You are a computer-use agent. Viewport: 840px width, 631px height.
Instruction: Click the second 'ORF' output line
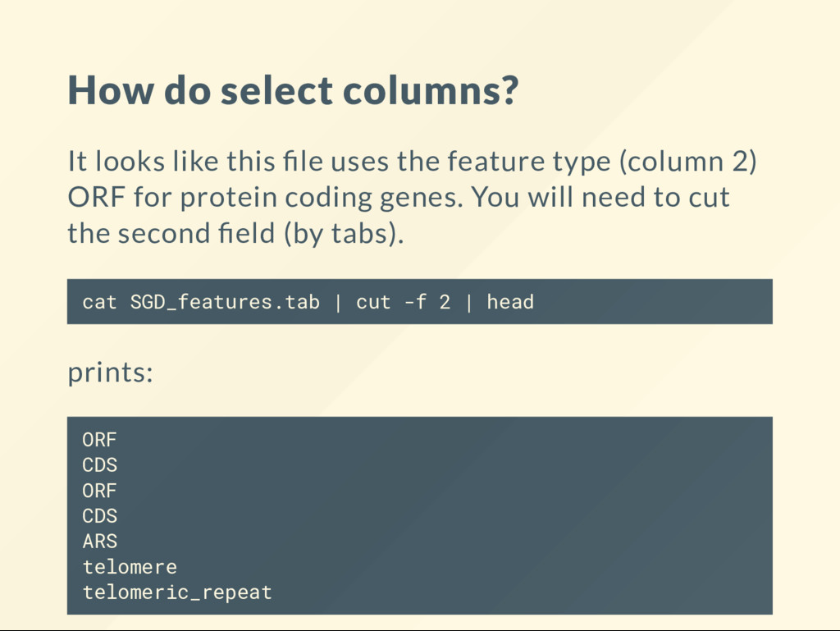coord(99,491)
